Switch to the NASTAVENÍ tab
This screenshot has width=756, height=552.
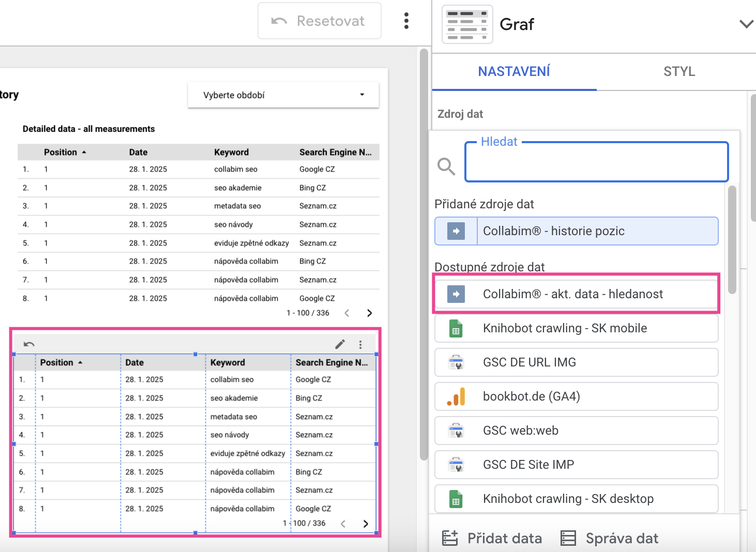click(514, 71)
